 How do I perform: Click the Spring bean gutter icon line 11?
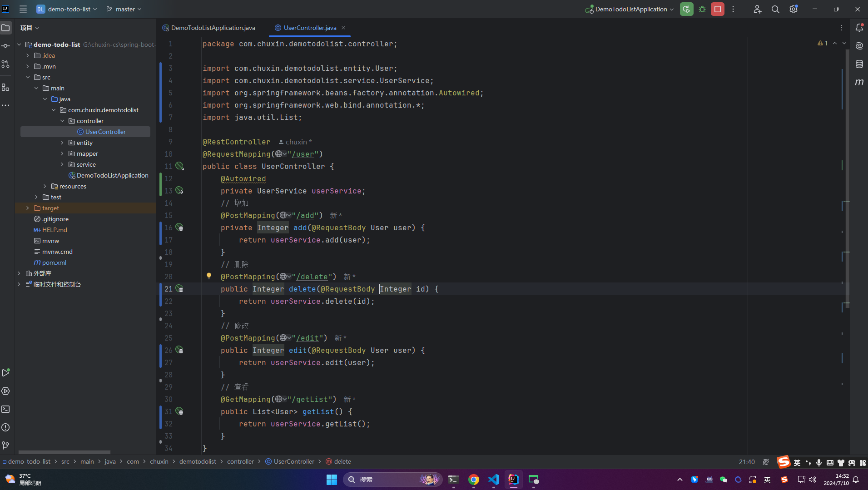pyautogui.click(x=180, y=166)
